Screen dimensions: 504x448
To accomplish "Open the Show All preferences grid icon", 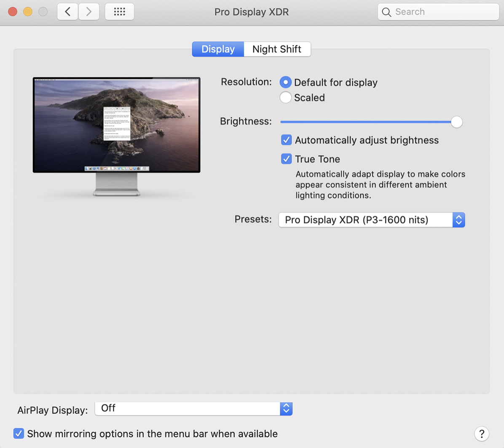I will pyautogui.click(x=119, y=11).
